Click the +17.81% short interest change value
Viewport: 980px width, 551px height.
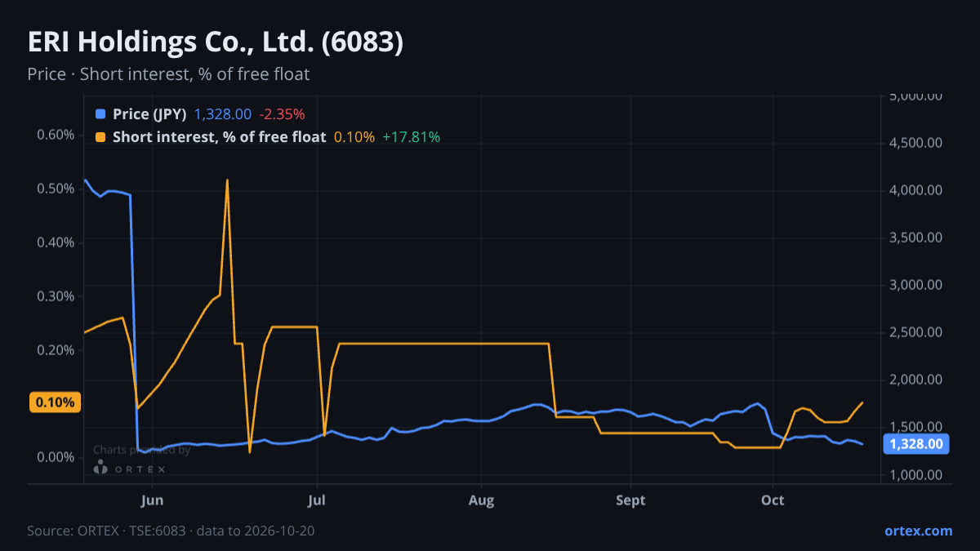click(x=411, y=137)
